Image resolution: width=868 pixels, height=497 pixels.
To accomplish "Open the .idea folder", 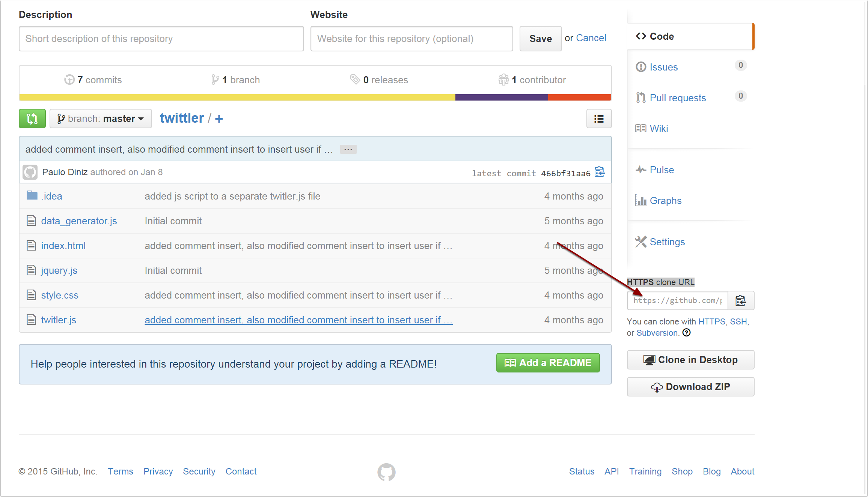I will [51, 196].
